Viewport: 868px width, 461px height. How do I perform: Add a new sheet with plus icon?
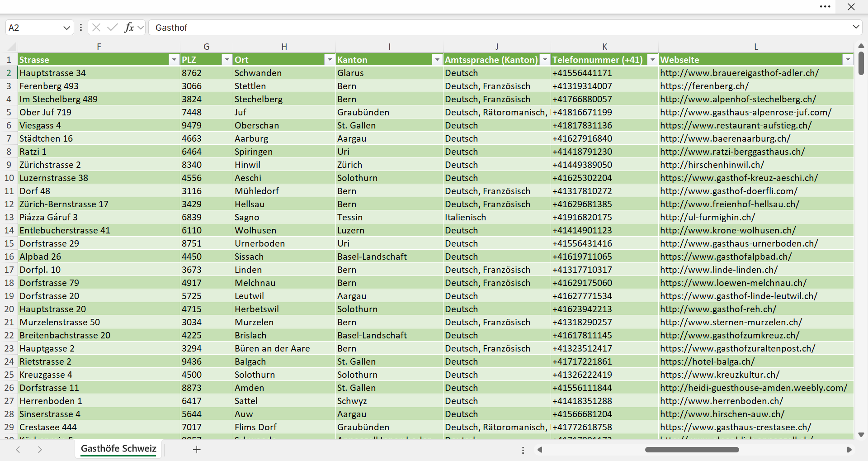point(197,450)
